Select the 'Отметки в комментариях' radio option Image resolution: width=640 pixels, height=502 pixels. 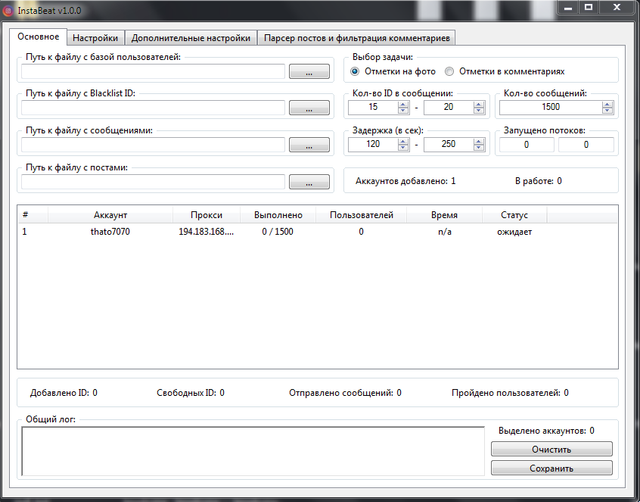(449, 72)
